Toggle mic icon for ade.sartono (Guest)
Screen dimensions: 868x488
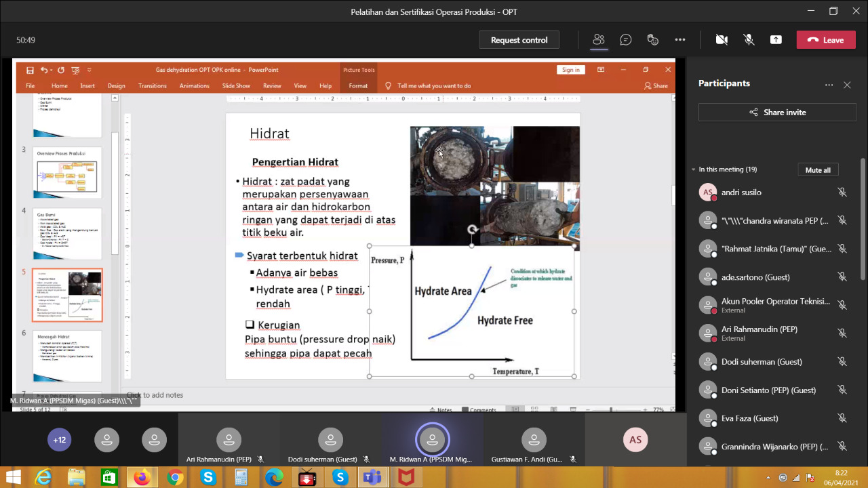tap(842, 277)
